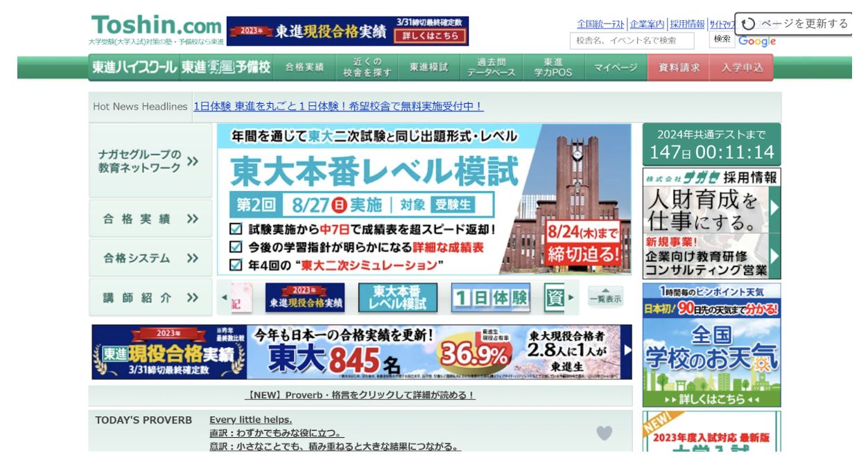Click the red 入学申込 button

[742, 67]
